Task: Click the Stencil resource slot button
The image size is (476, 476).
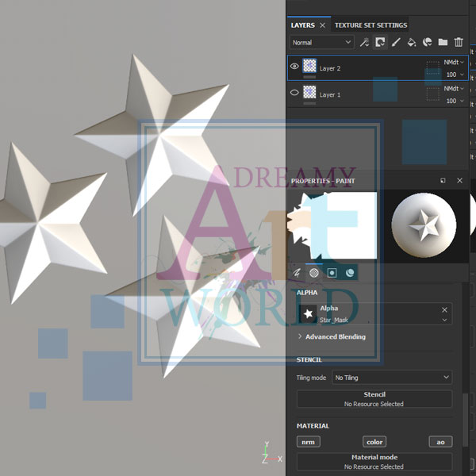Action: (x=374, y=399)
